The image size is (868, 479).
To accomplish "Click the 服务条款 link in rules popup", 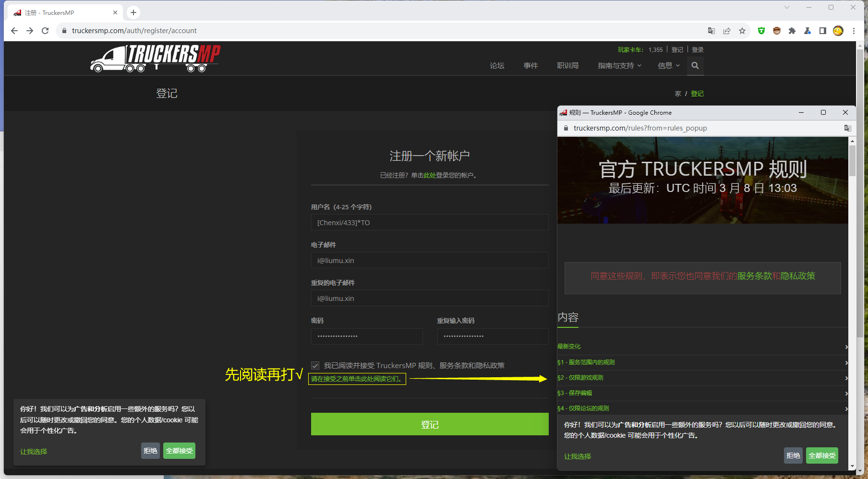I will (x=754, y=276).
